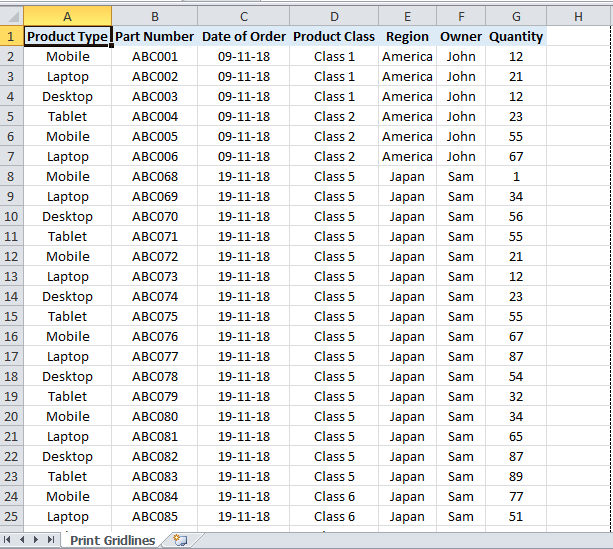Click the Part Number header cell
Screen dimensions: 613x549
tap(155, 36)
